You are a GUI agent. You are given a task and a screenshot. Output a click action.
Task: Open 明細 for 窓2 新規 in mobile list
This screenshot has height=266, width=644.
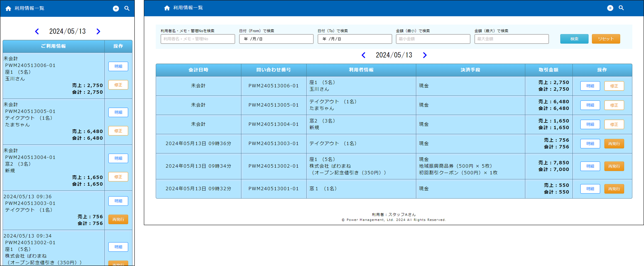118,159
